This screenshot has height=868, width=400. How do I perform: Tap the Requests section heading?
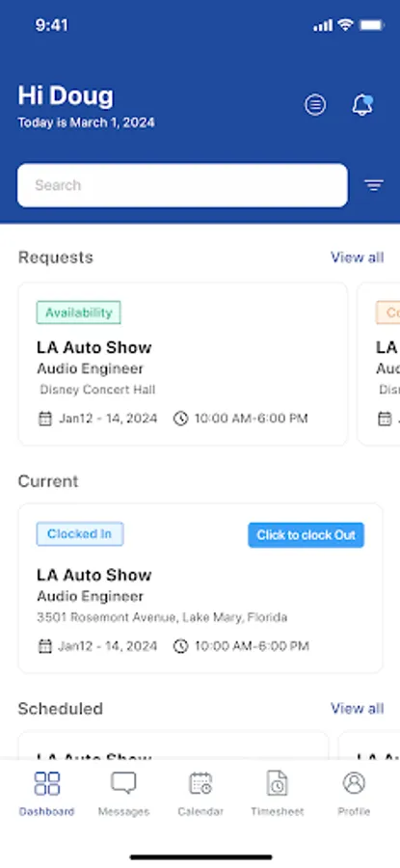(55, 258)
